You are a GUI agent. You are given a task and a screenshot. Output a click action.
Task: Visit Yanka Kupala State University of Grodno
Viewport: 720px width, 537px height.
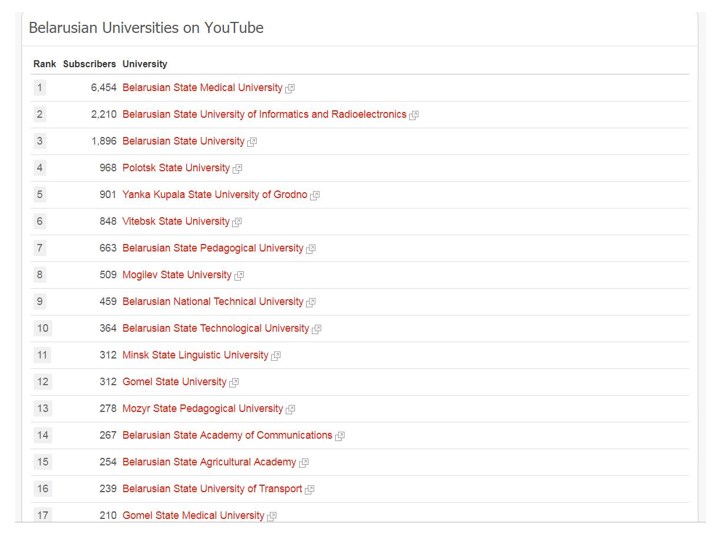click(214, 194)
